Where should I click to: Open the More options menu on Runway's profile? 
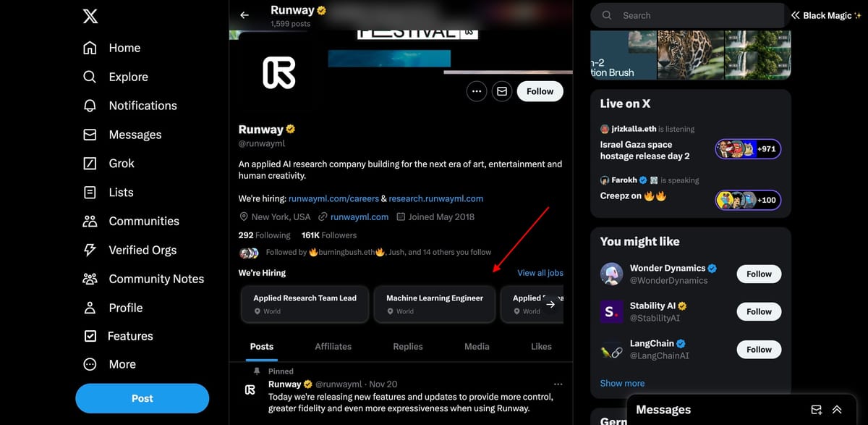[476, 91]
